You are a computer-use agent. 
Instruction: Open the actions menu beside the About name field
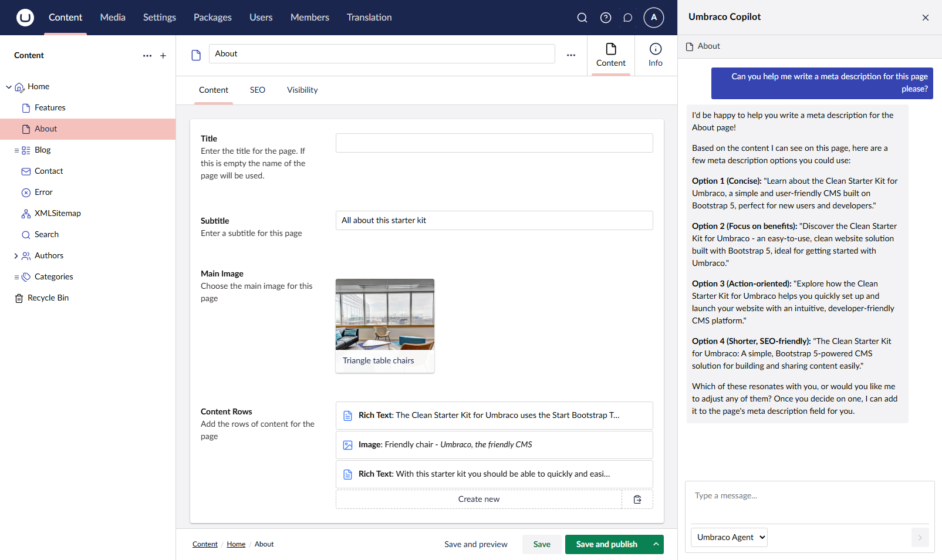pyautogui.click(x=570, y=55)
